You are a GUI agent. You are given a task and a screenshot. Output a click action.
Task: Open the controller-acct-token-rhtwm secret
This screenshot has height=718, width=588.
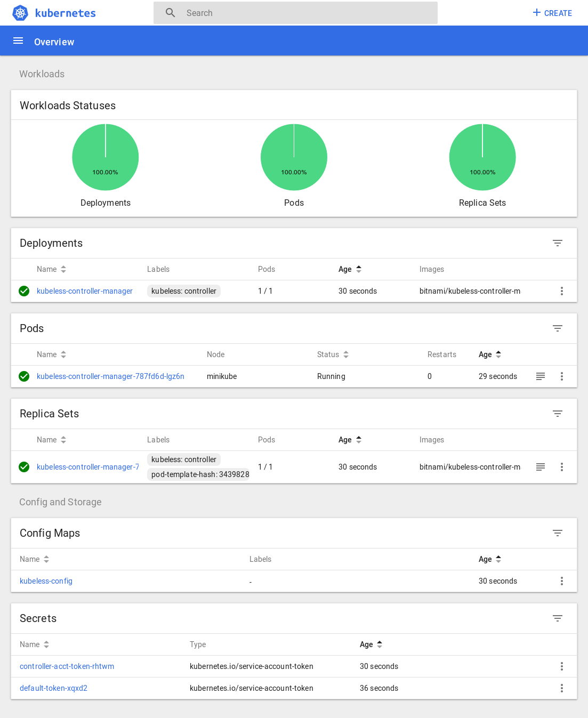click(67, 666)
